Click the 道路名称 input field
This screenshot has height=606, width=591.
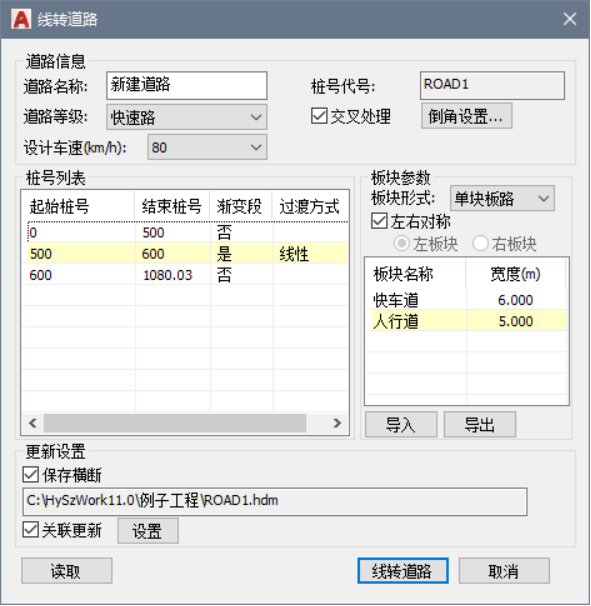coord(187,85)
